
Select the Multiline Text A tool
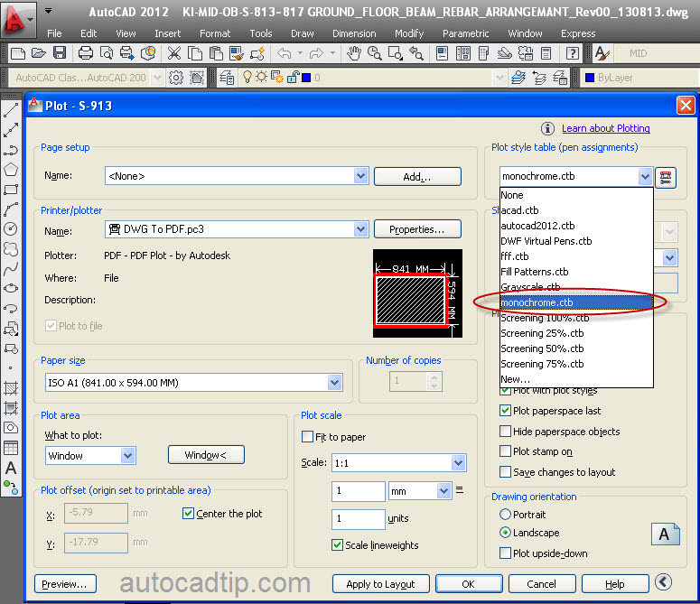11,468
